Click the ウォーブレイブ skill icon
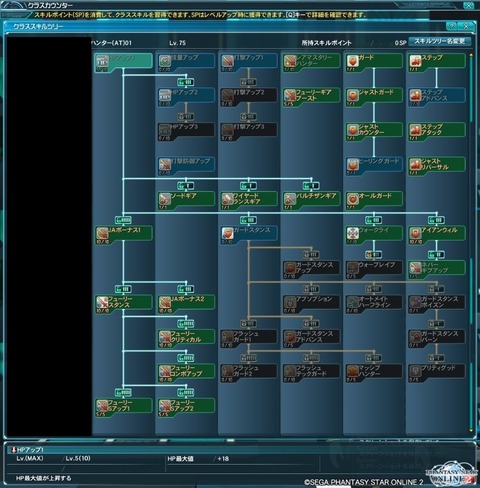This screenshot has height=488, width=480. [353, 269]
